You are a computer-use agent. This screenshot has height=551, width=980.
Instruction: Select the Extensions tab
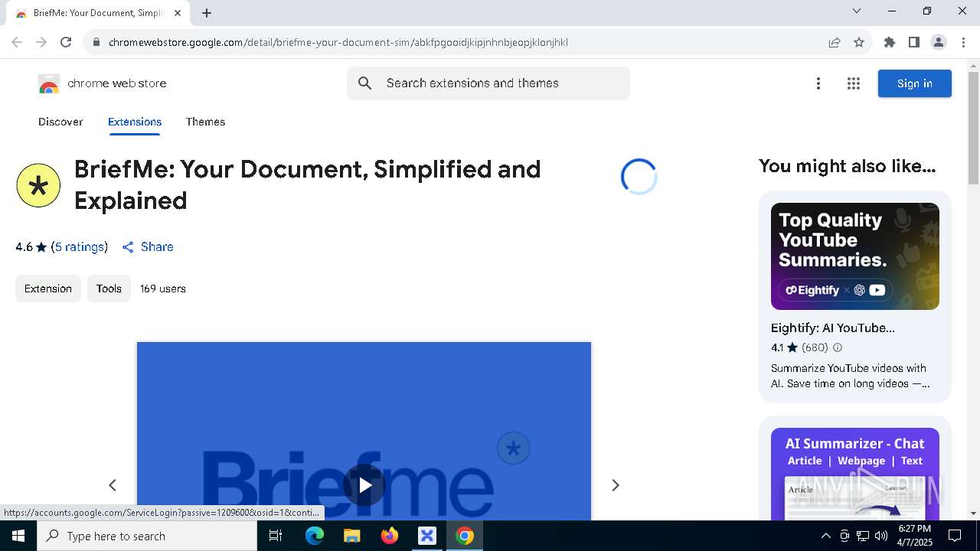pyautogui.click(x=135, y=122)
